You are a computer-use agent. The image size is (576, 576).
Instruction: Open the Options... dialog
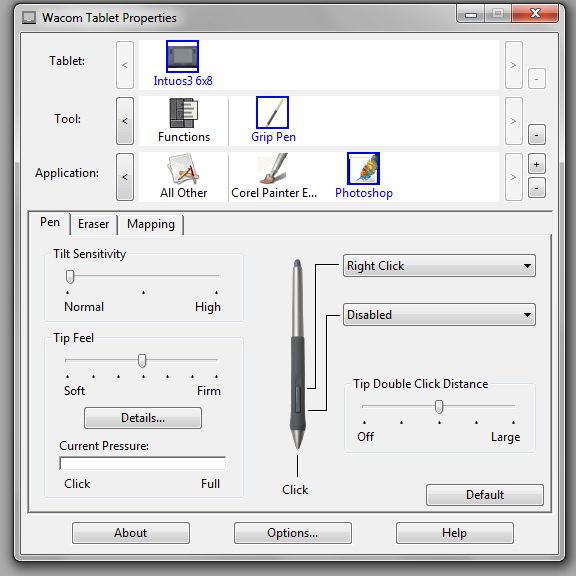pos(292,533)
